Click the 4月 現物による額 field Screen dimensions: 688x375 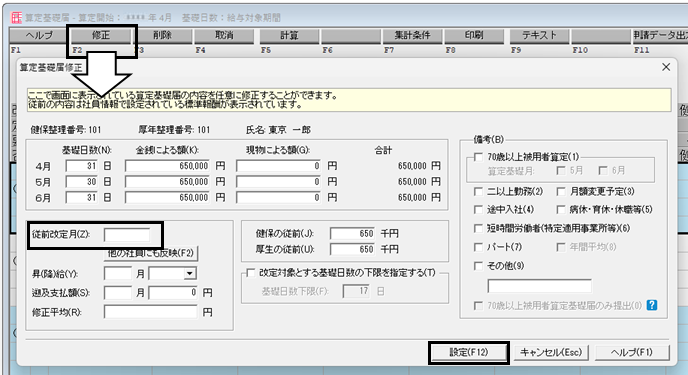click(279, 166)
